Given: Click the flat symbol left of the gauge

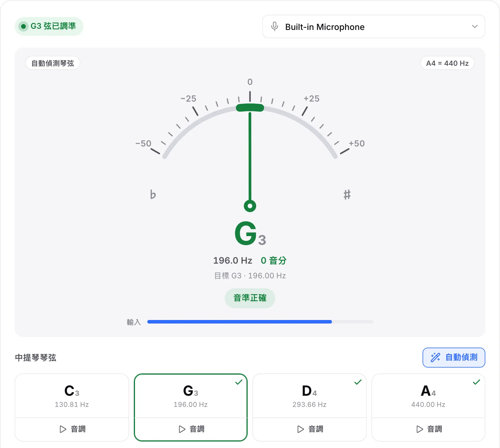Looking at the screenshot, I should click(153, 194).
